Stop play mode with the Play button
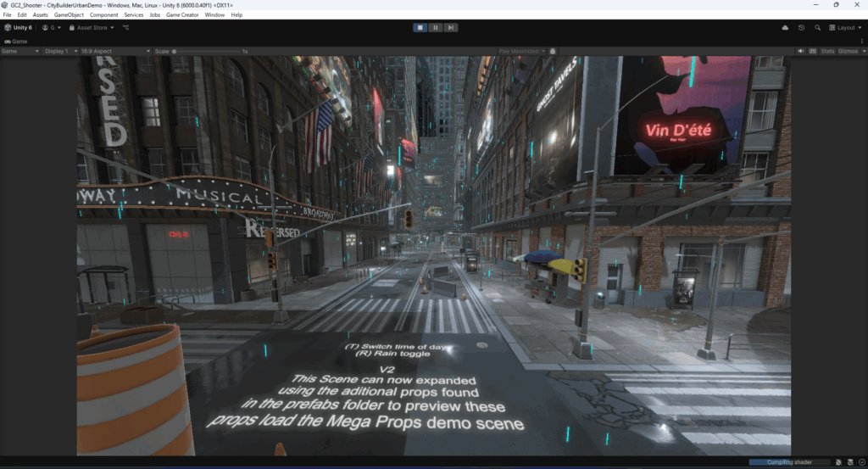 (420, 27)
